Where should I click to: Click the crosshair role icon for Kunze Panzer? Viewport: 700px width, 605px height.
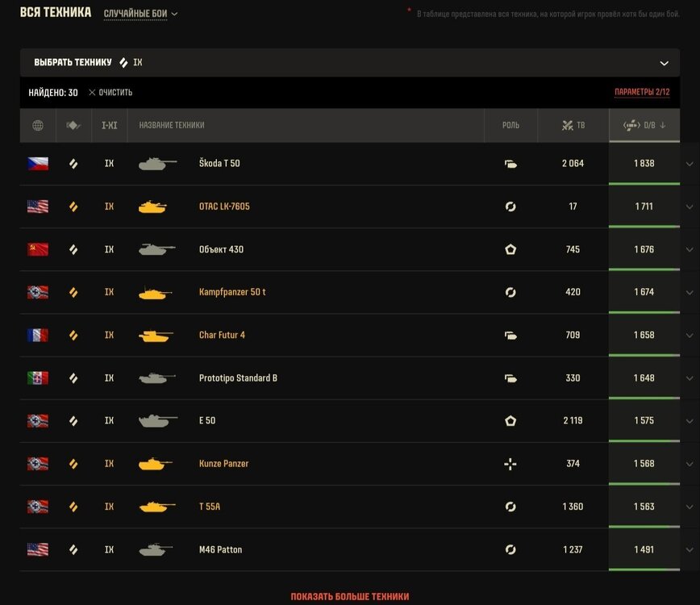click(510, 464)
